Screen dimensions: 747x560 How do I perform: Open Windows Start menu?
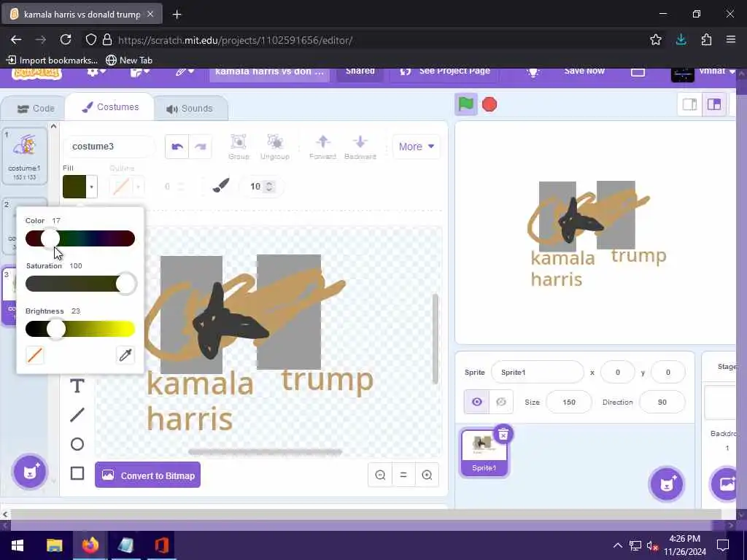click(x=18, y=545)
